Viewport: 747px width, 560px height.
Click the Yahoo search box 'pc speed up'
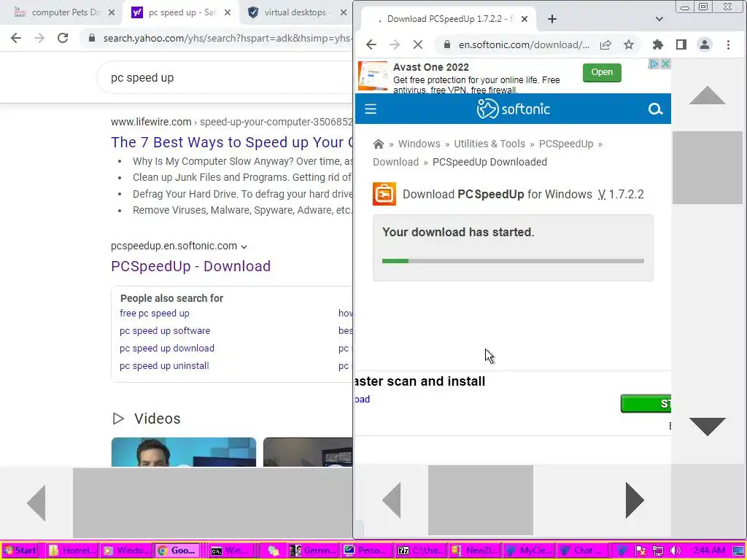point(224,77)
